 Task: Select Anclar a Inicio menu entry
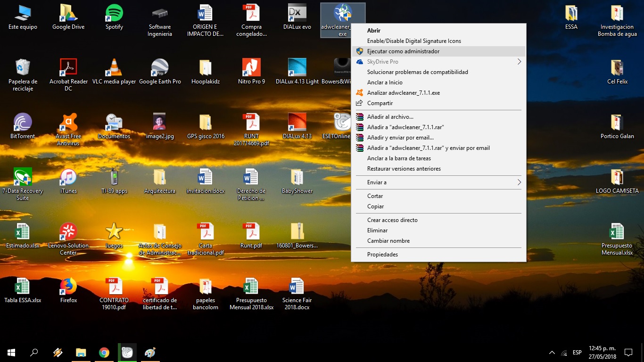(438, 82)
